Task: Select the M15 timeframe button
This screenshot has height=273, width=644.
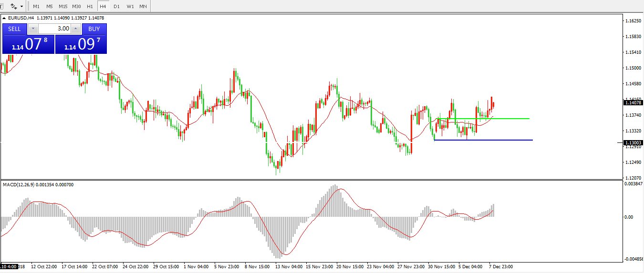Action: (x=63, y=7)
